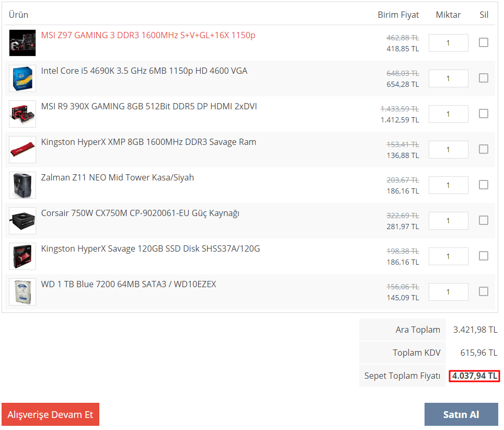
Task: Click struck-through price 1.433,59 TL
Action: point(400,109)
